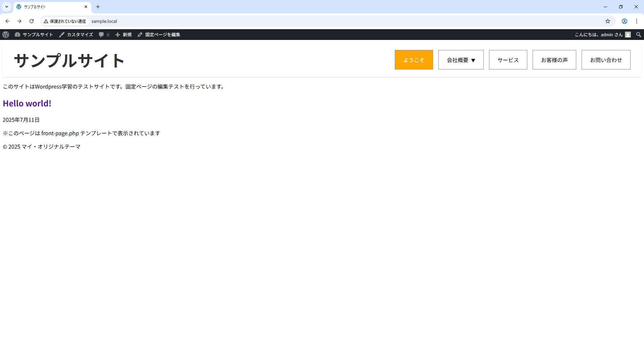Click the Wordpress学習のテストサイト description paragraph
The height and width of the screenshot is (349, 644).
(114, 87)
